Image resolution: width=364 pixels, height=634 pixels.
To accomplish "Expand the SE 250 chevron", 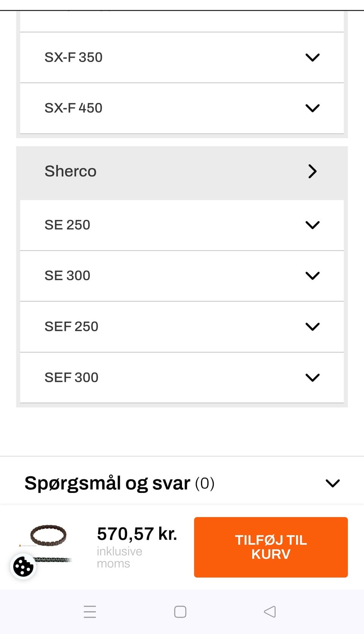I will pyautogui.click(x=312, y=225).
